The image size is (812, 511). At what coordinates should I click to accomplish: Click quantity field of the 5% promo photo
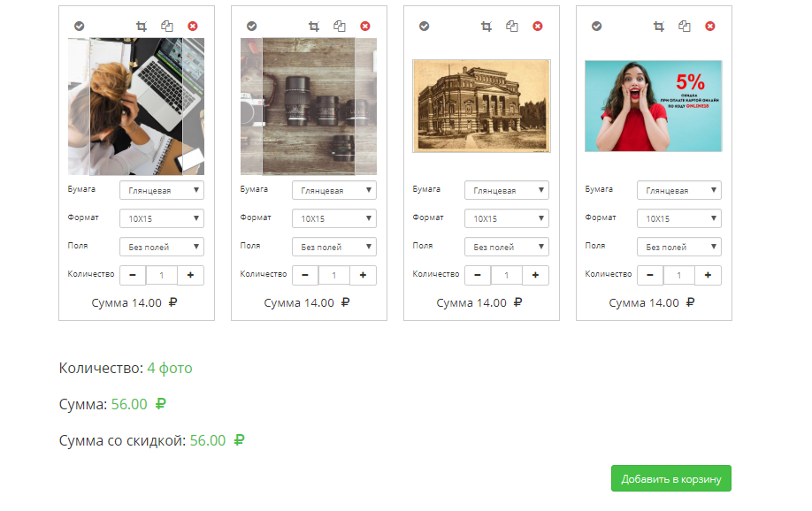click(x=679, y=276)
